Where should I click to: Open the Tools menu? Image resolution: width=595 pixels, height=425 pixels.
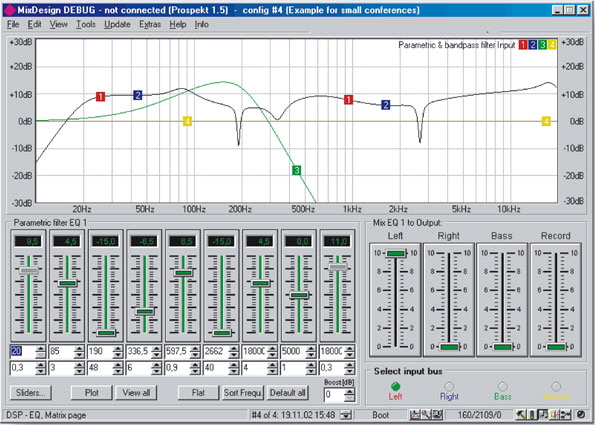pyautogui.click(x=85, y=25)
